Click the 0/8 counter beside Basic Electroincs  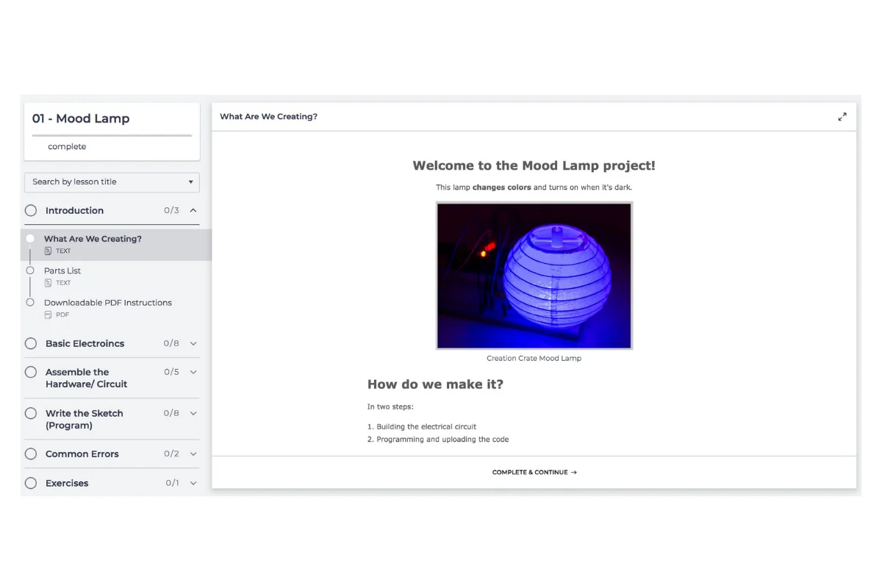171,343
